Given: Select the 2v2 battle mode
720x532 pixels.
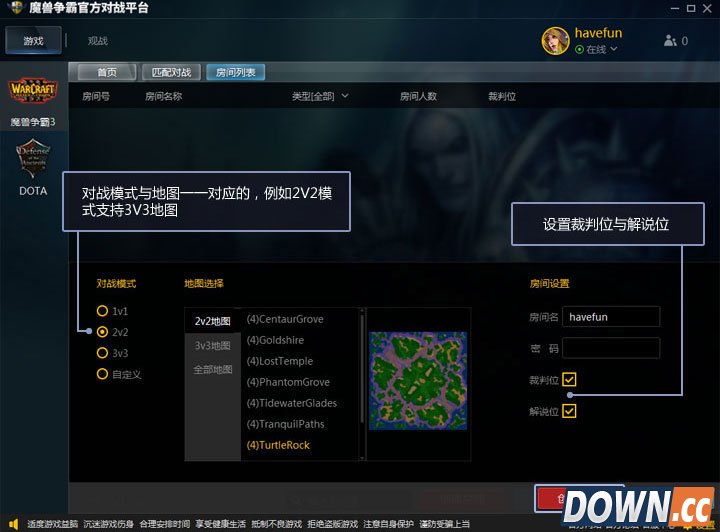Looking at the screenshot, I should (102, 331).
